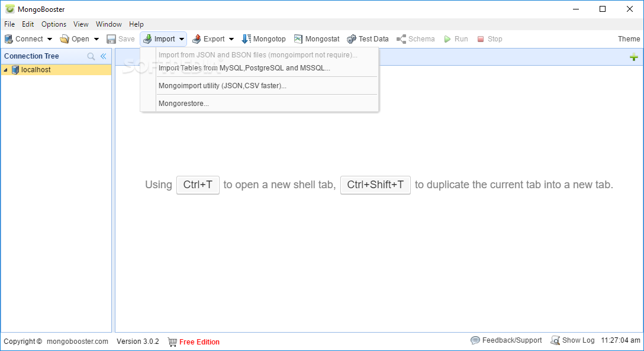Image resolution: width=644 pixels, height=351 pixels.
Task: Click the Connection Tree panel title
Action: (31, 56)
